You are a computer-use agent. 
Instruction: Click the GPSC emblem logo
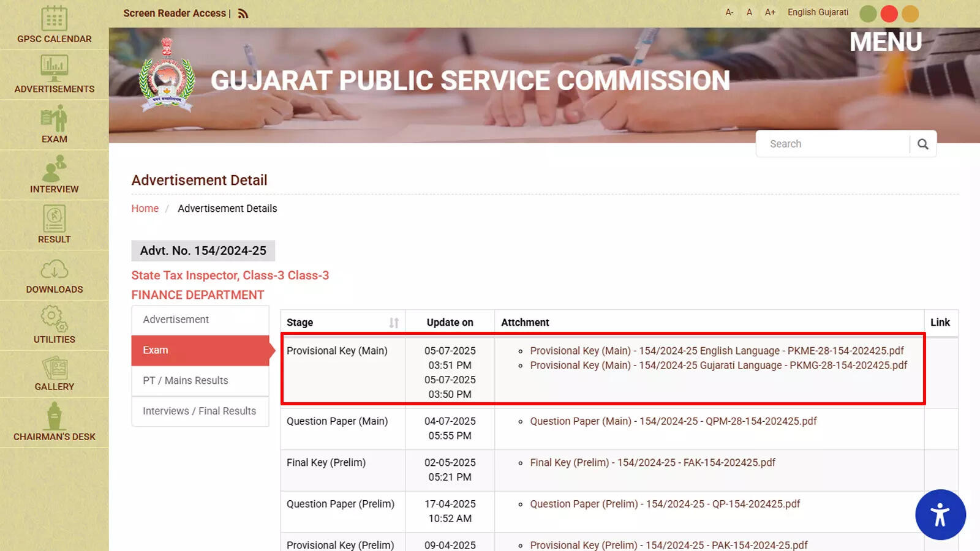(167, 76)
